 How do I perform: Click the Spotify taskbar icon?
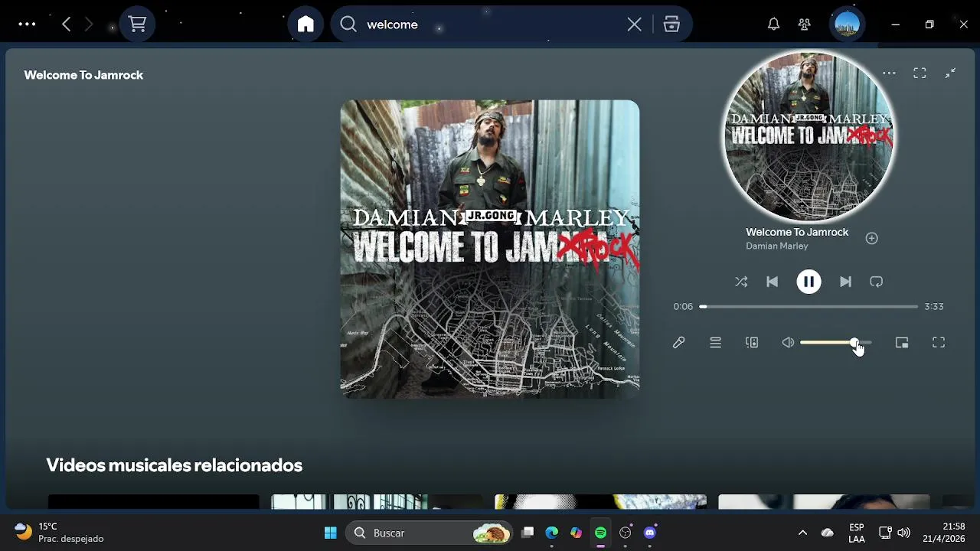[x=601, y=533]
